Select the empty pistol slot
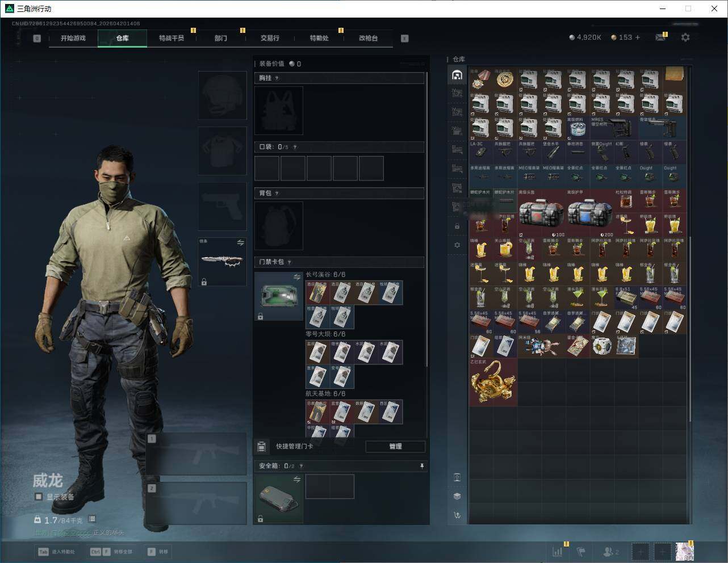 click(222, 207)
